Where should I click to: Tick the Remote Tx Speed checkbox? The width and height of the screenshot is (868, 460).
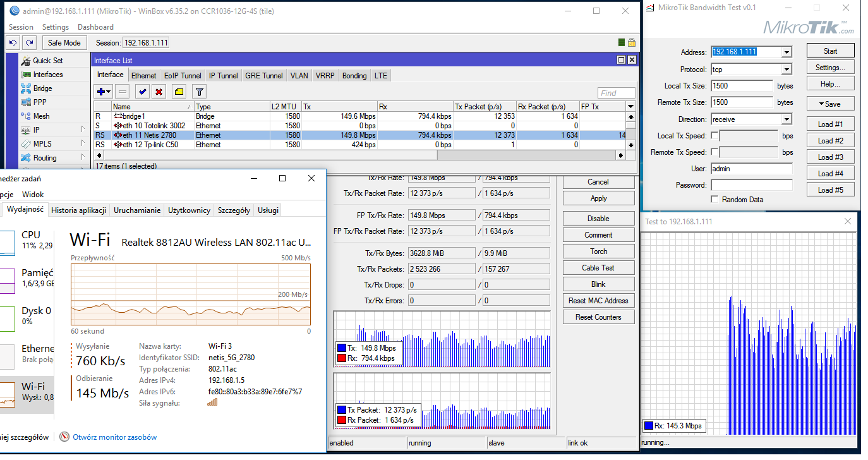714,152
